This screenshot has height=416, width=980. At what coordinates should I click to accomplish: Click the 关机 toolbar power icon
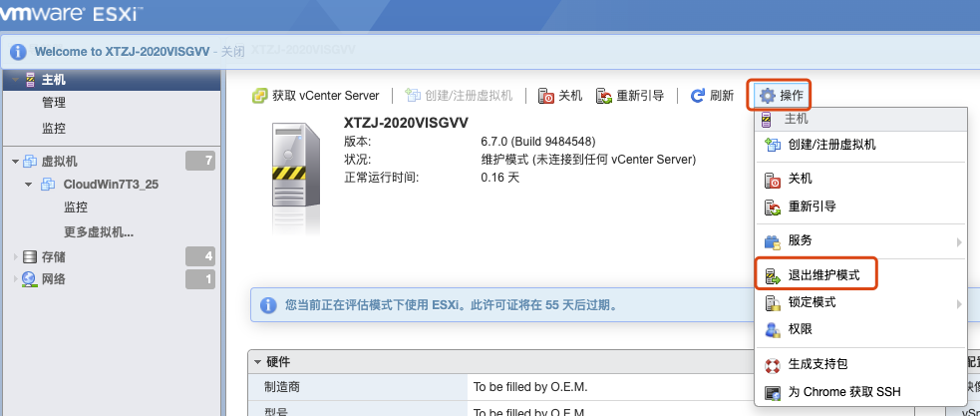546,96
